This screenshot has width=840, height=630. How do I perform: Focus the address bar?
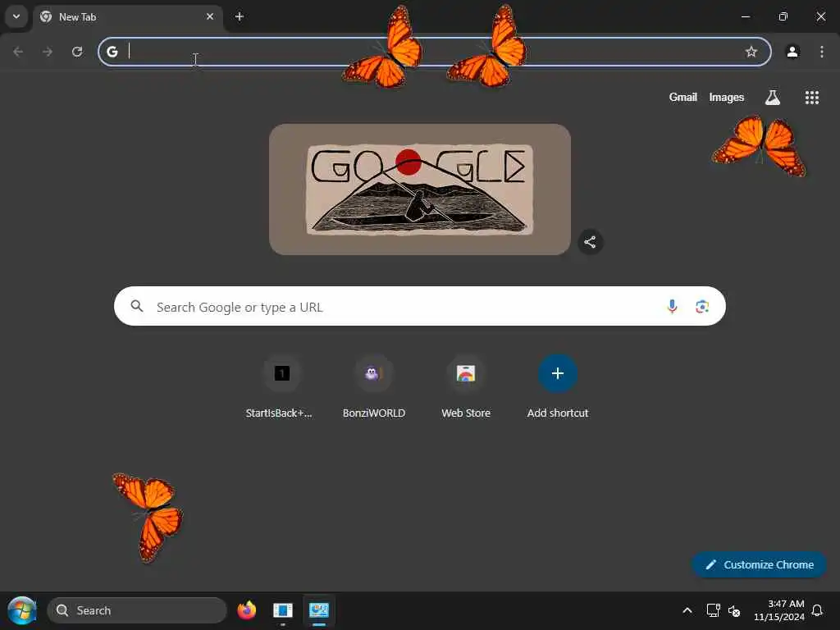click(x=435, y=52)
